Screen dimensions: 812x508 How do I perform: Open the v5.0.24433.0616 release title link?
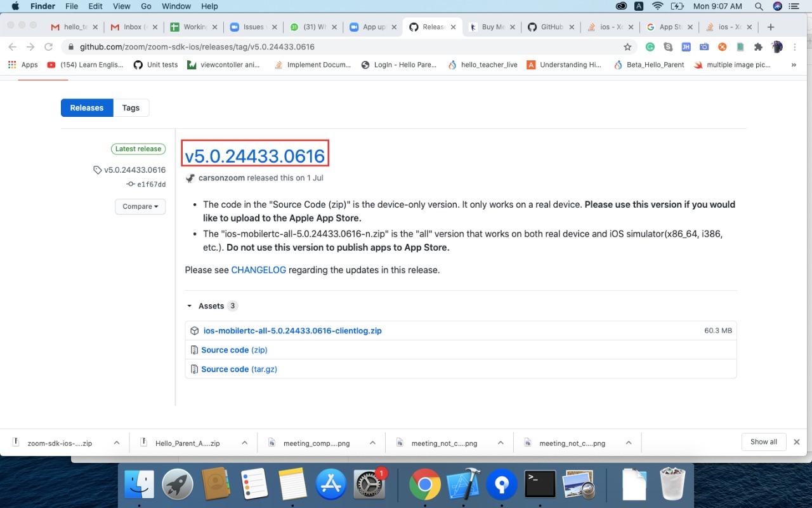255,156
